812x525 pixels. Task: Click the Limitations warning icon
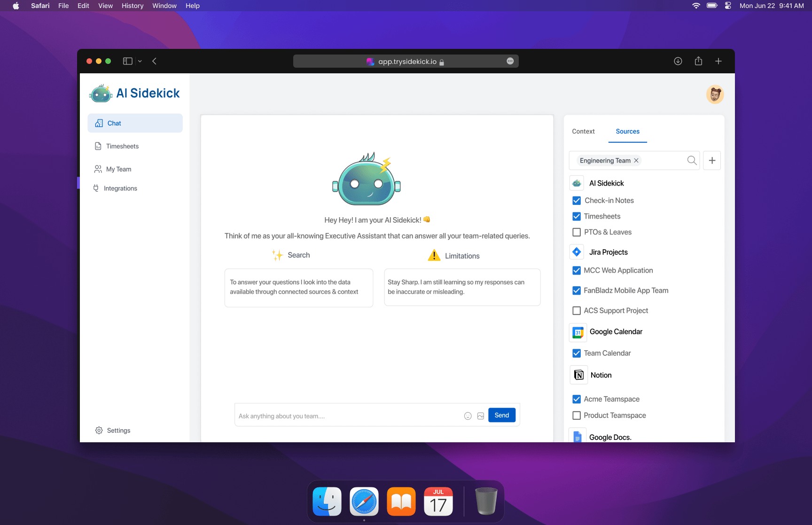[x=434, y=255]
